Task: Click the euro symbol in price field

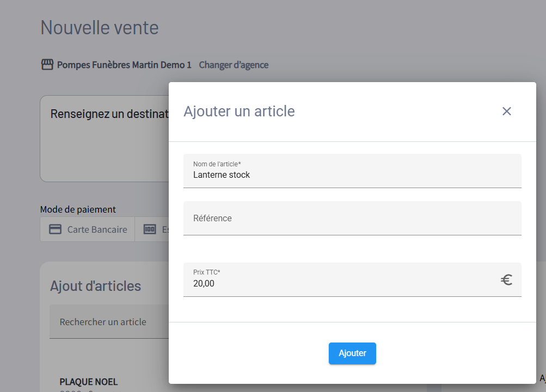Action: pyautogui.click(x=506, y=280)
